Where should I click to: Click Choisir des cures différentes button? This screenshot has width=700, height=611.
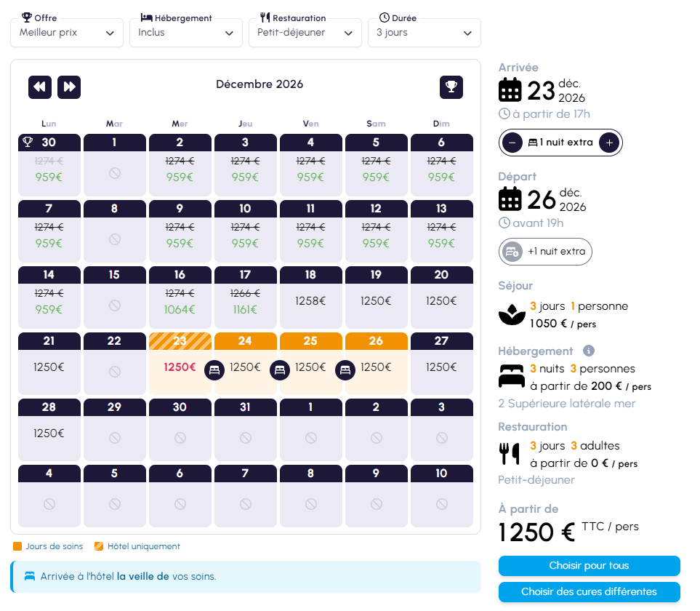point(590,592)
